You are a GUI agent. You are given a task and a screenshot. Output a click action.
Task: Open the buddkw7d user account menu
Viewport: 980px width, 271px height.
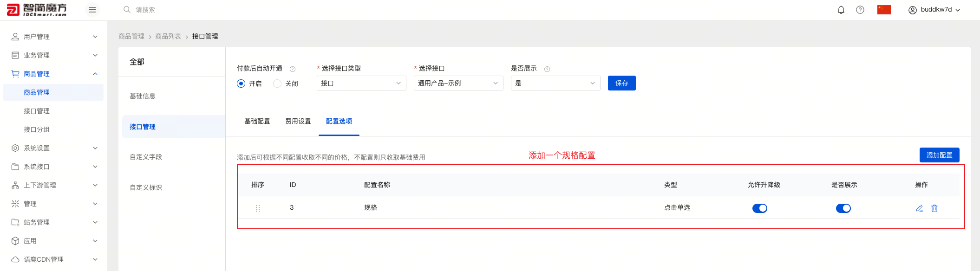(934, 10)
